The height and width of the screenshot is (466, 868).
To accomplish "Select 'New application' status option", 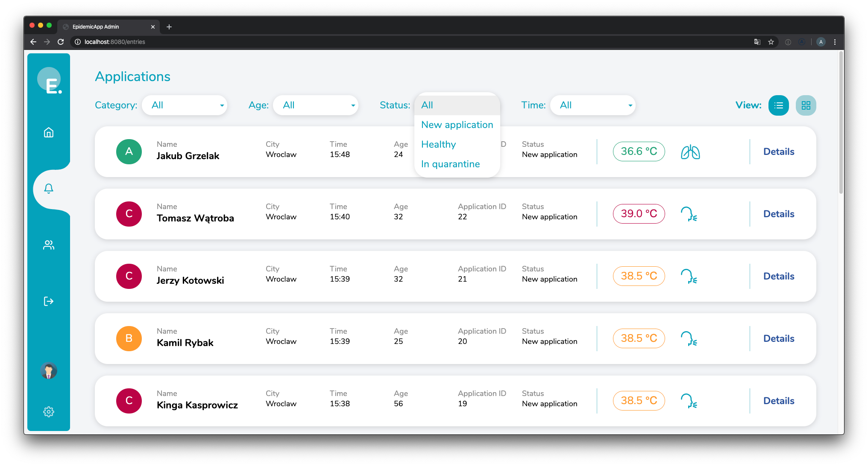I will [457, 125].
